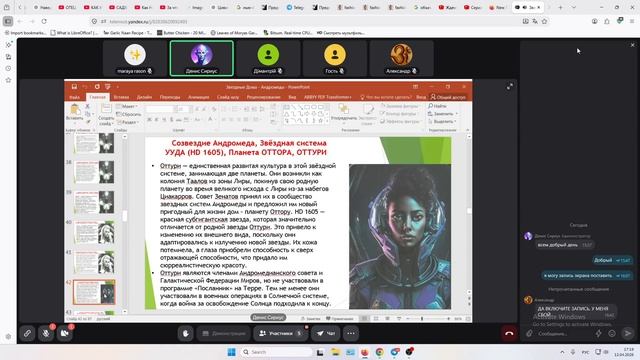Switch to the Дизайн ribbon tab
Screen dimensions: 640x360
pos(144,97)
